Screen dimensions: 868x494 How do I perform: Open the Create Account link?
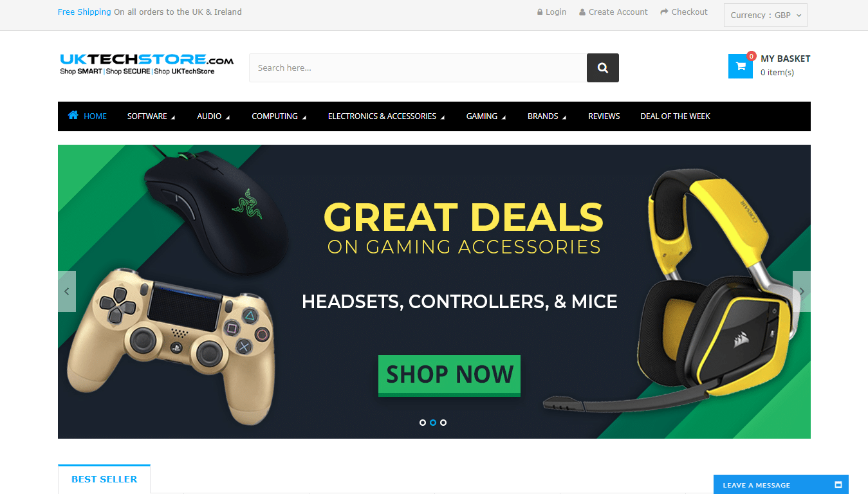(614, 12)
